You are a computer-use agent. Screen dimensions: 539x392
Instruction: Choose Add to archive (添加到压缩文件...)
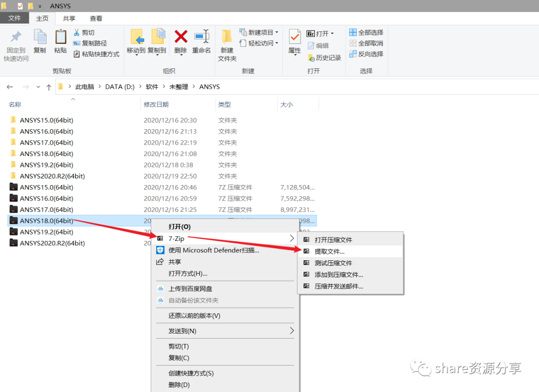(x=350, y=274)
